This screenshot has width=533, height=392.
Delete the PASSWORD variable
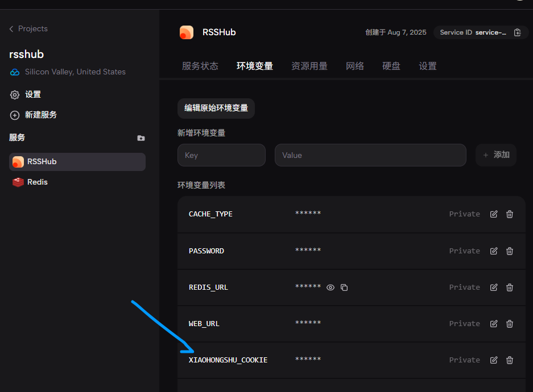(x=510, y=251)
